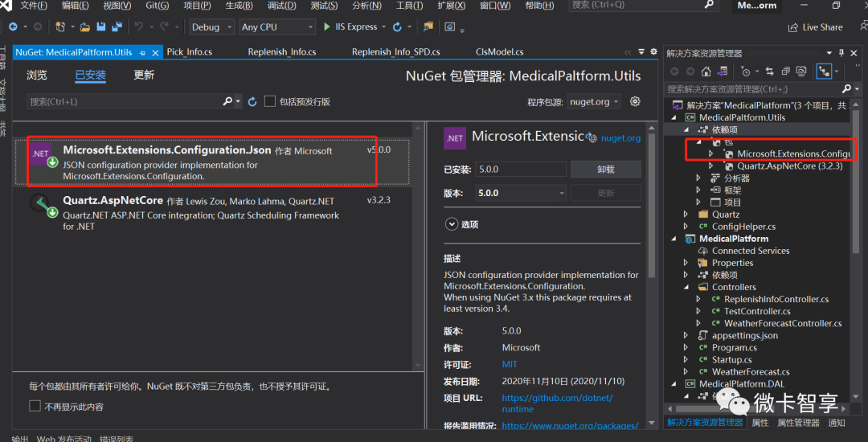Expand Quartz.AspNetCore (3.2.3) tree node

(711, 166)
